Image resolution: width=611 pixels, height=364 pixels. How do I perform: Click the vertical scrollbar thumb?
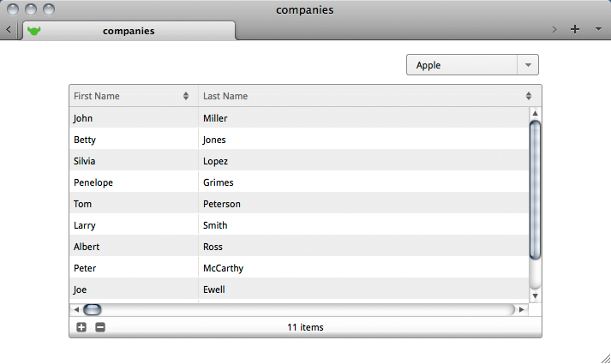(x=536, y=188)
